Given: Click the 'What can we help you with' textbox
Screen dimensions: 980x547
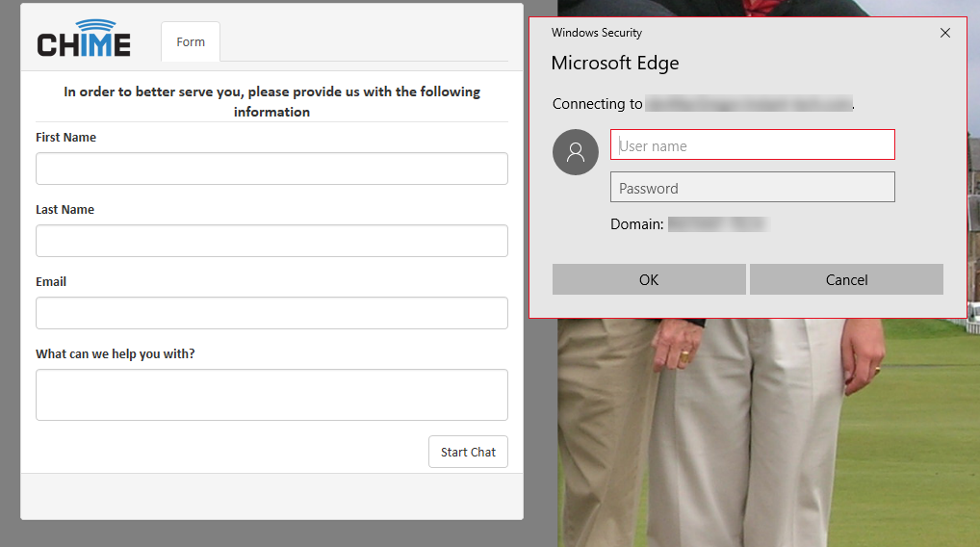Looking at the screenshot, I should point(271,395).
